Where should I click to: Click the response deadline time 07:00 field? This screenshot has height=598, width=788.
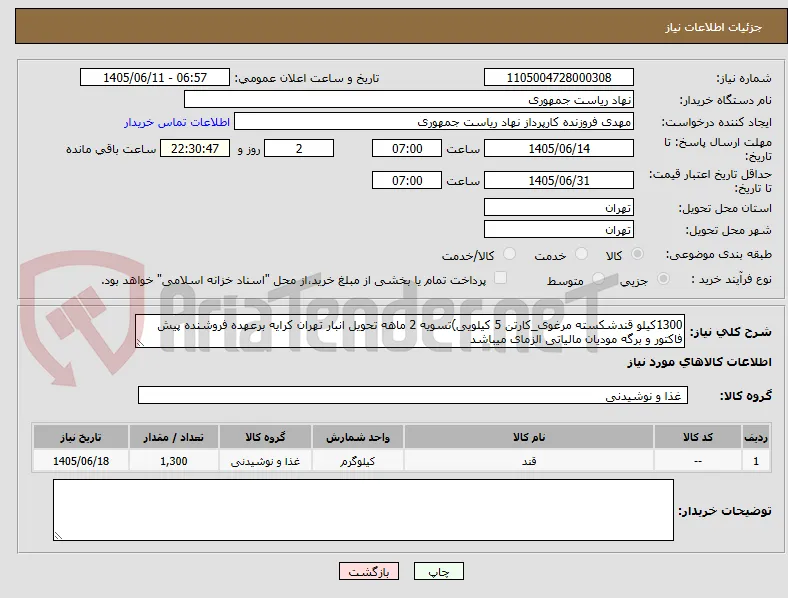407,148
